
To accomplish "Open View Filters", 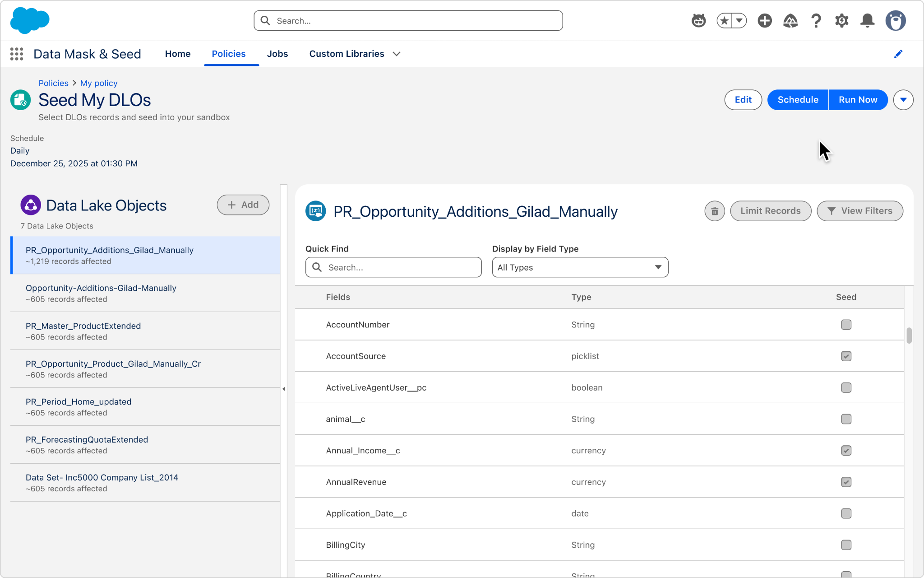I will 860,211.
